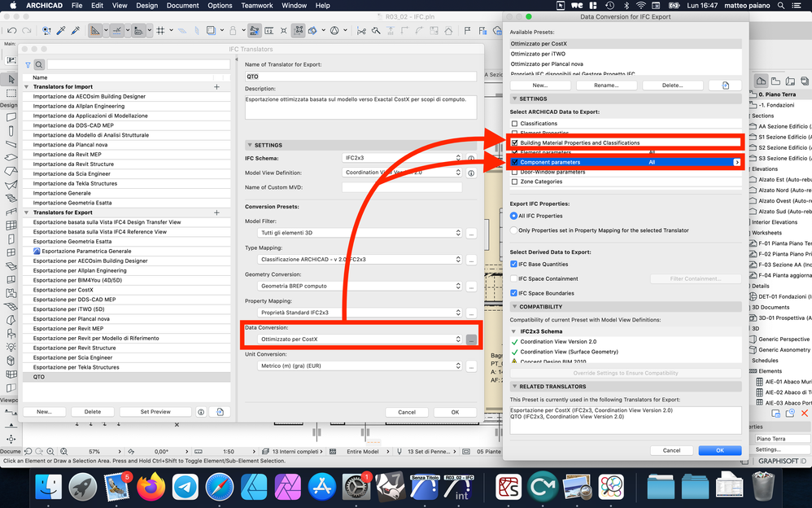Select the All IFC Properties radio button

pos(513,216)
